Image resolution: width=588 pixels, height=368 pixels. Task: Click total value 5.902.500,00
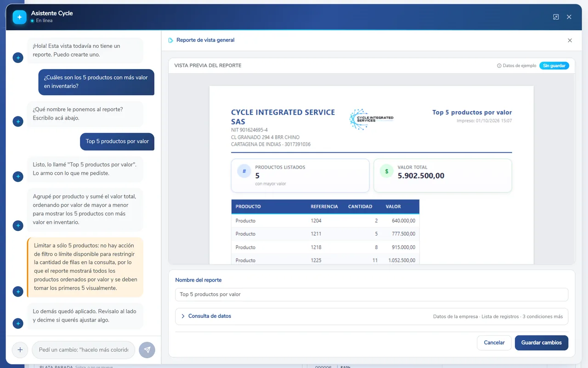tap(421, 176)
